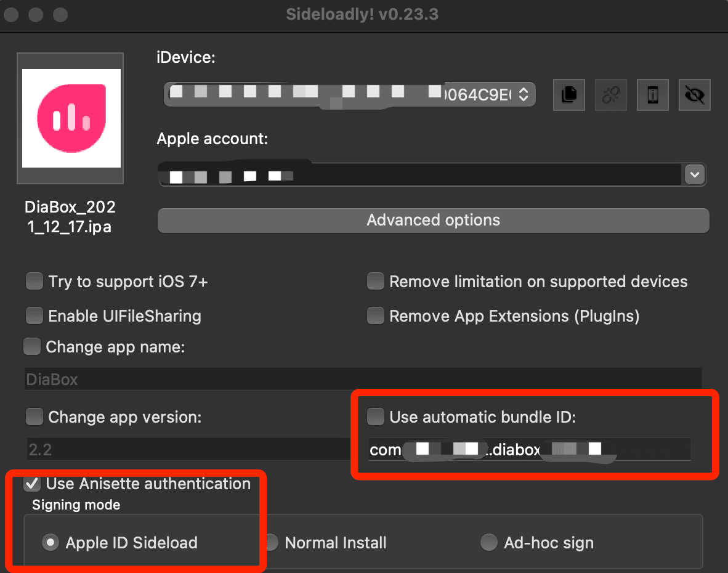
Task: Minimize the Sideloadly window
Action: pos(36,14)
